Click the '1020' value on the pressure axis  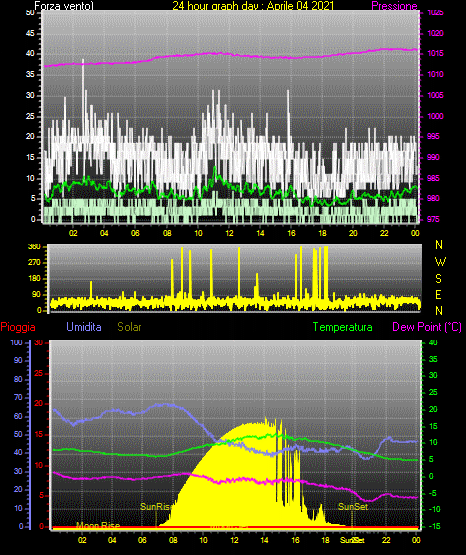click(x=435, y=33)
